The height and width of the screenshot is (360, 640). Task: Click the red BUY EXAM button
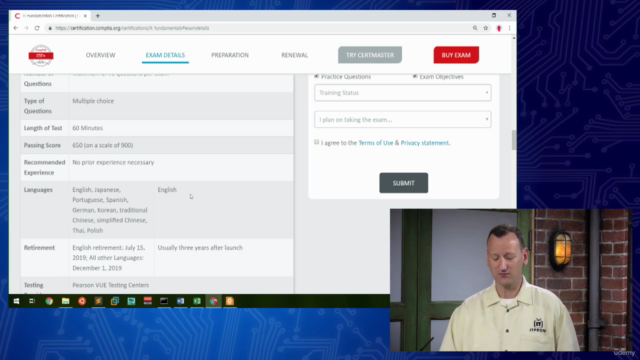pyautogui.click(x=456, y=55)
